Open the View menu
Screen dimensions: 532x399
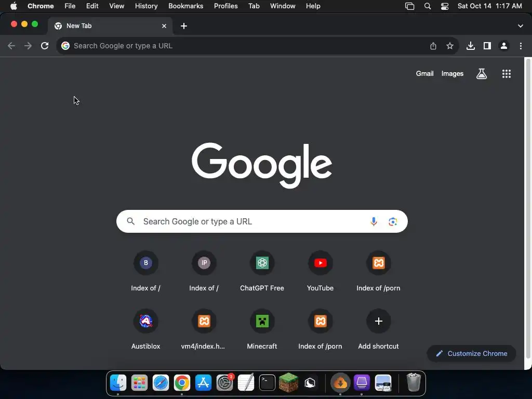116,6
